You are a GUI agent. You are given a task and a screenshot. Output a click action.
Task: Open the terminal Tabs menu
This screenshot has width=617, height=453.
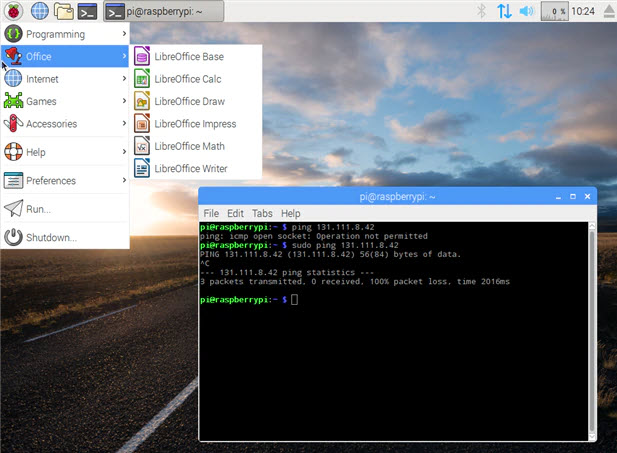[262, 213]
